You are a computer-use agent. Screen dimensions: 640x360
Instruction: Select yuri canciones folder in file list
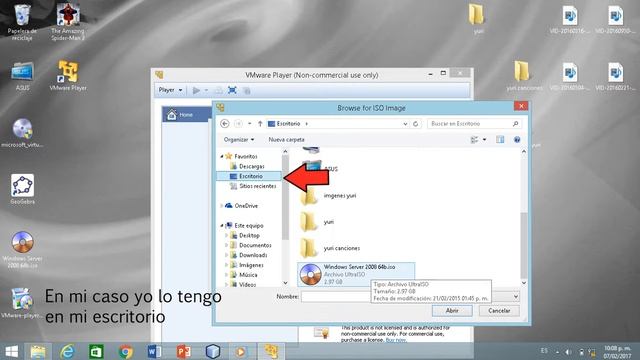330,248
